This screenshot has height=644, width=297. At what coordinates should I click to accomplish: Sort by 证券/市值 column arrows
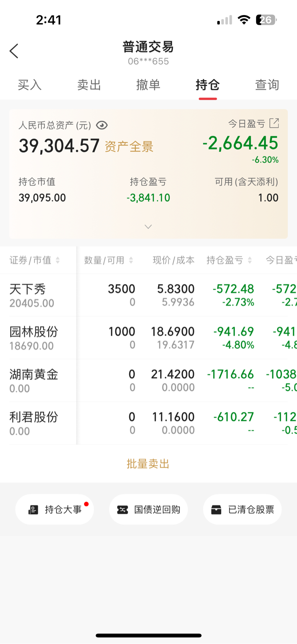58,260
